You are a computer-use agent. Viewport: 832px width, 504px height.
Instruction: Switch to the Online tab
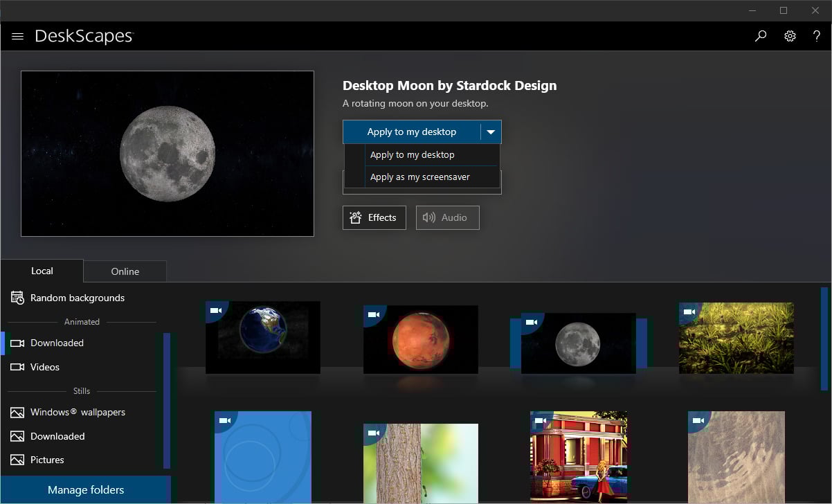click(125, 271)
